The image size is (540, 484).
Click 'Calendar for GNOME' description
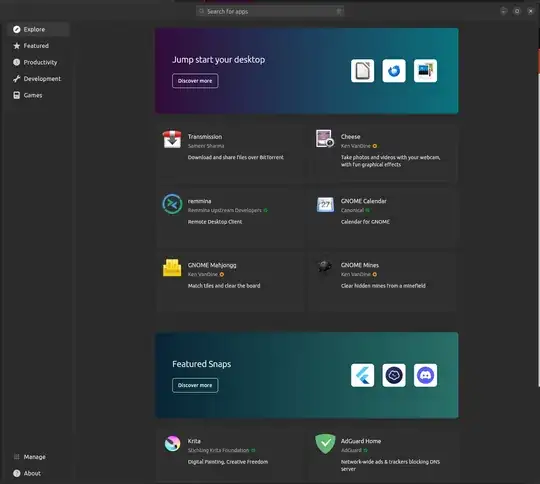pos(365,222)
